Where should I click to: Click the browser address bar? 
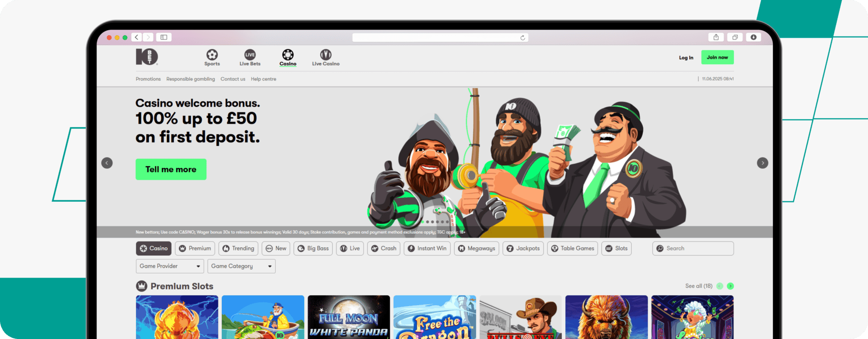[440, 38]
